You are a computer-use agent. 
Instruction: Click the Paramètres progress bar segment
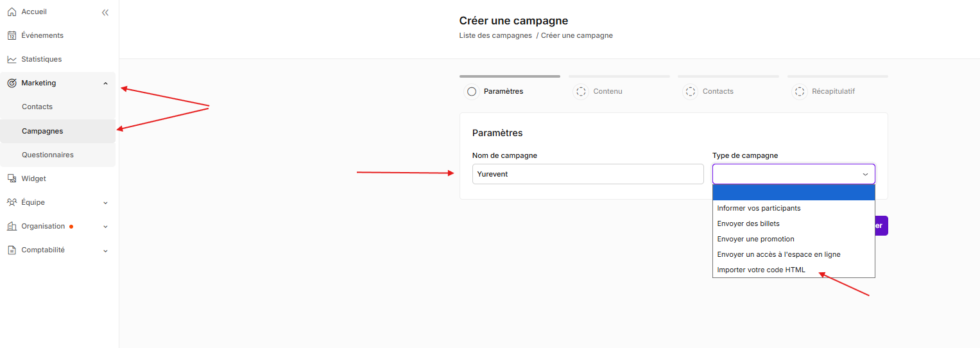(x=510, y=76)
